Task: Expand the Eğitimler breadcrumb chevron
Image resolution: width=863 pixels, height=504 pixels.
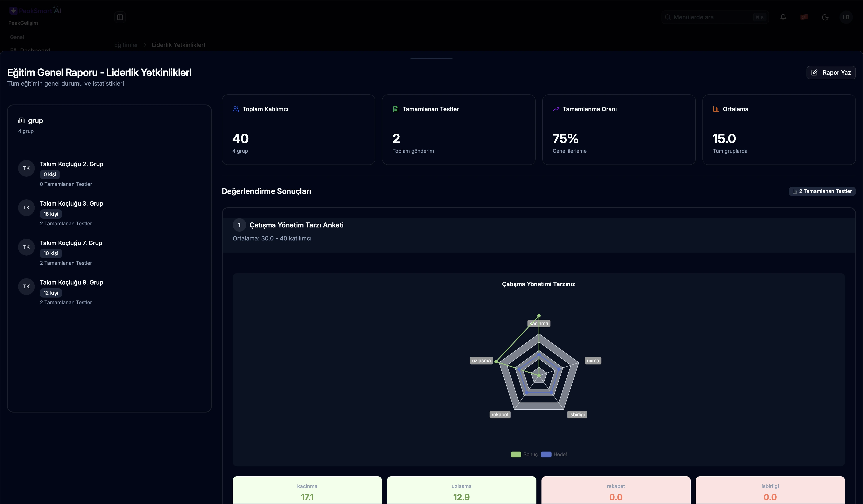Action: (145, 45)
